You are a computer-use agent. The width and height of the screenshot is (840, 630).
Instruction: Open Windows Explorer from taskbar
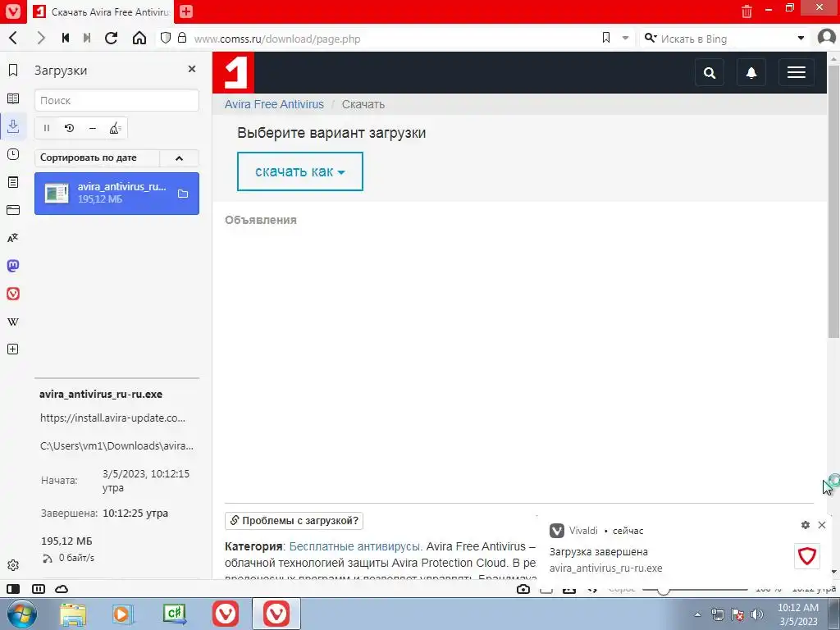coord(73,614)
